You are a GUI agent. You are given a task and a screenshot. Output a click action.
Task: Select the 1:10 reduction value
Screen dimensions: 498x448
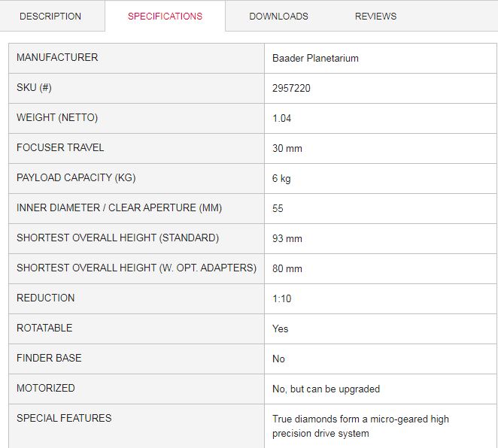pos(281,298)
